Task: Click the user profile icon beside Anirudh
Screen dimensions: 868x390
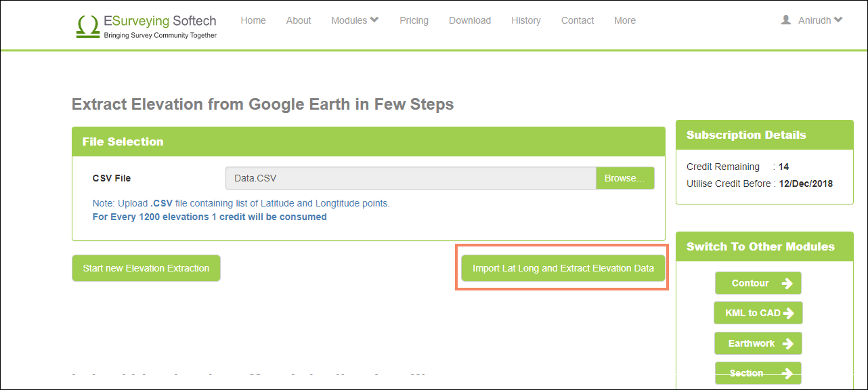Action: [786, 20]
